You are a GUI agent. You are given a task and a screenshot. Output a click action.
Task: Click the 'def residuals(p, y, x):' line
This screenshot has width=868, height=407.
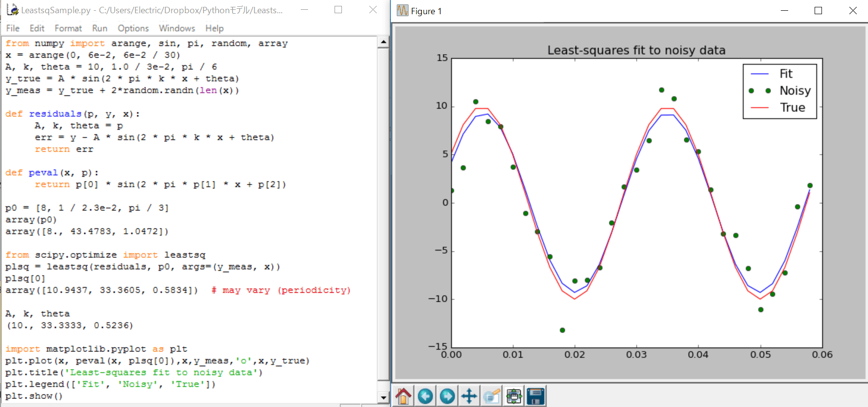click(72, 114)
